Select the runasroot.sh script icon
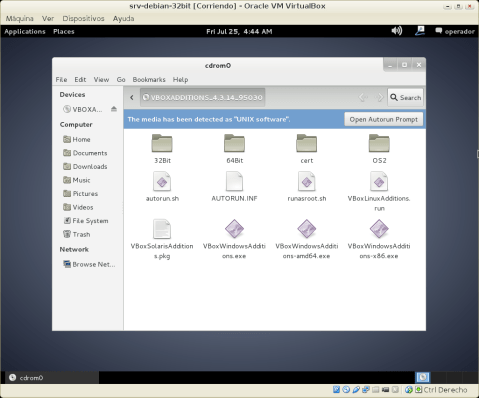Screen dimensions: 479x398 pyautogui.click(x=307, y=181)
